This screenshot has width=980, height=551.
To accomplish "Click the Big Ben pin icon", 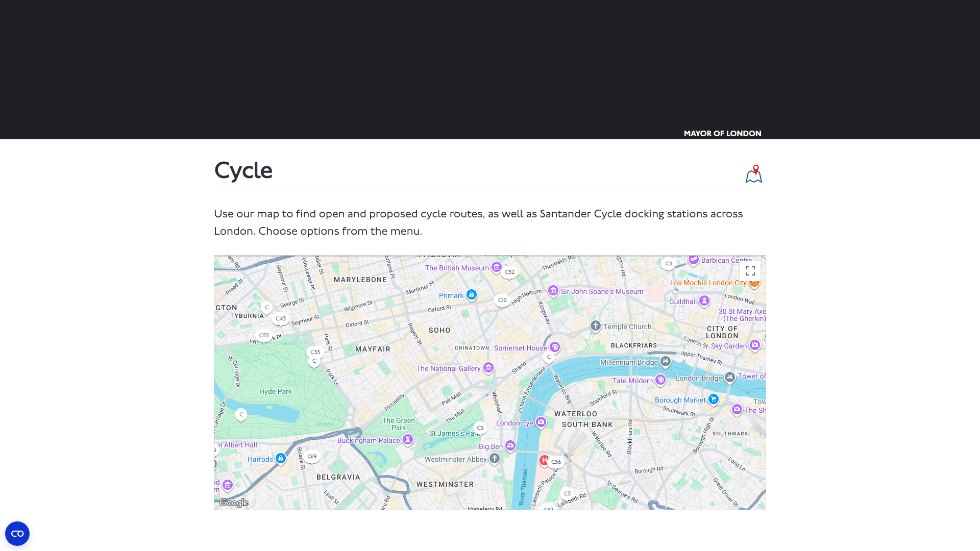I will pyautogui.click(x=510, y=446).
